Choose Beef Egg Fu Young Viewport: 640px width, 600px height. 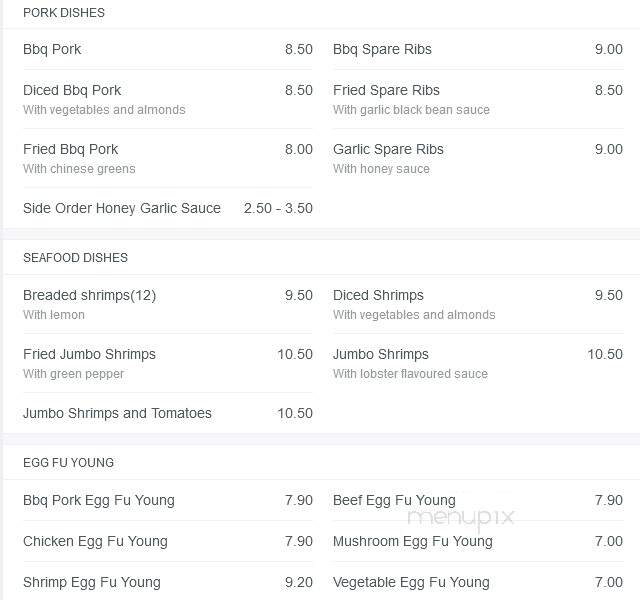(x=478, y=500)
